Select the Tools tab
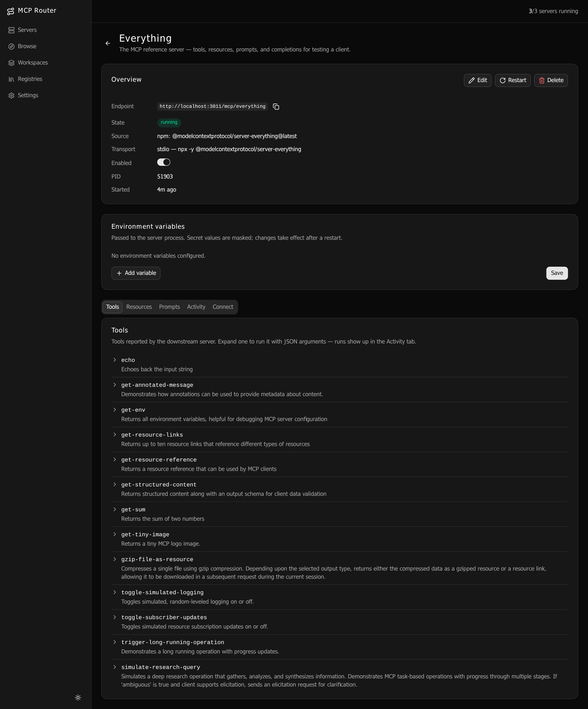Viewport: 588px width, 709px height. click(x=112, y=307)
